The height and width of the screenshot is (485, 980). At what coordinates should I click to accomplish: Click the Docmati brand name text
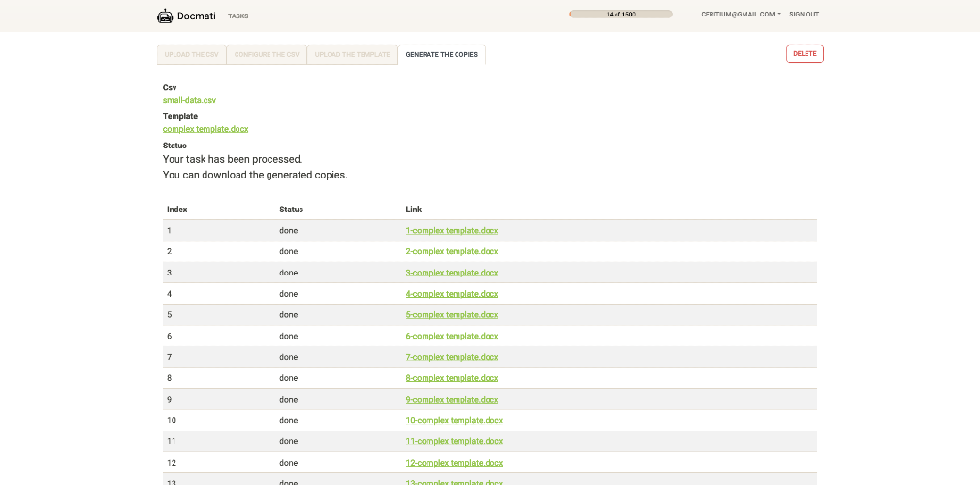coord(196,16)
